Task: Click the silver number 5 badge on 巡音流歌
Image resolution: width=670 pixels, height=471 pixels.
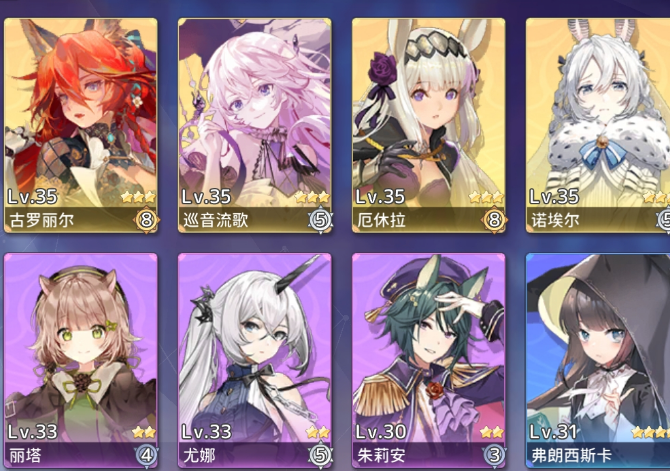Action: (x=320, y=220)
